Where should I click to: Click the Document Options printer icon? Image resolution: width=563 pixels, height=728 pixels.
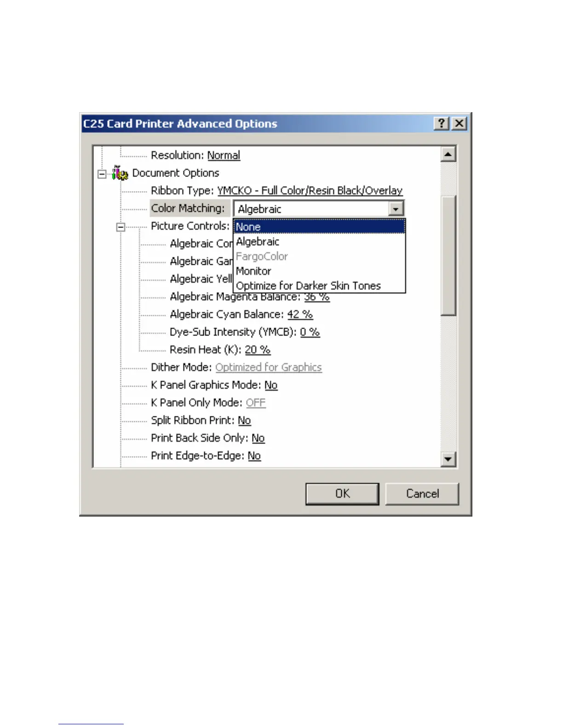[x=120, y=173]
